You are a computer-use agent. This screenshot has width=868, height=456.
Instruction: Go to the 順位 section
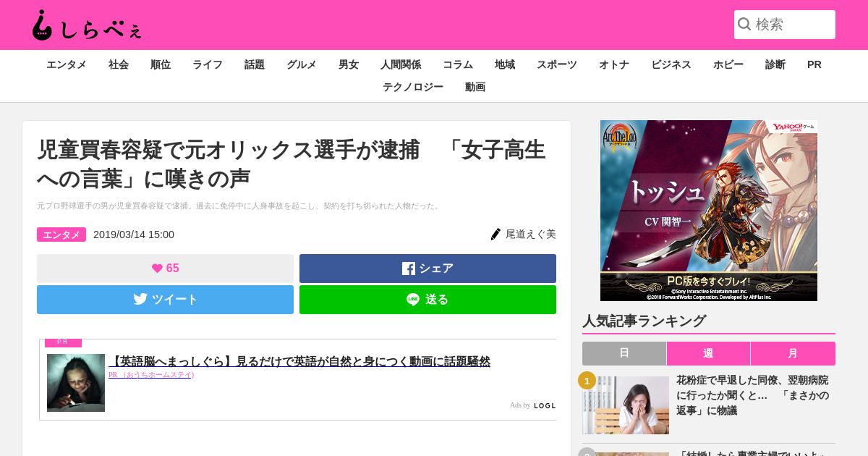(x=161, y=64)
